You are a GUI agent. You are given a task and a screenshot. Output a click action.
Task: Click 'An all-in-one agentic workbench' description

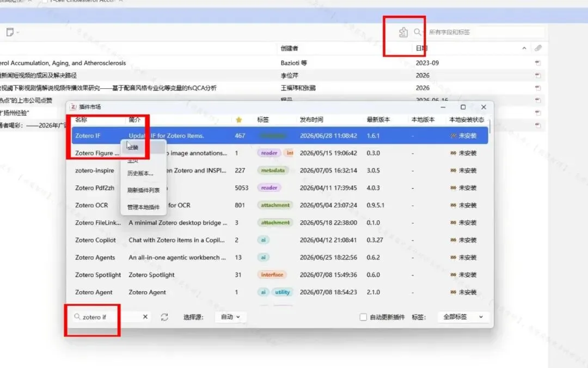pyautogui.click(x=177, y=257)
